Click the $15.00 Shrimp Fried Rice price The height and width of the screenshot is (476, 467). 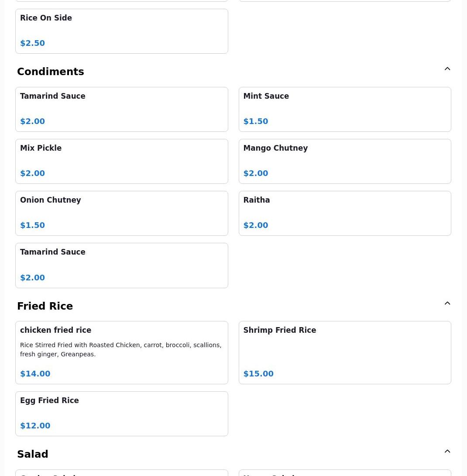point(258,374)
